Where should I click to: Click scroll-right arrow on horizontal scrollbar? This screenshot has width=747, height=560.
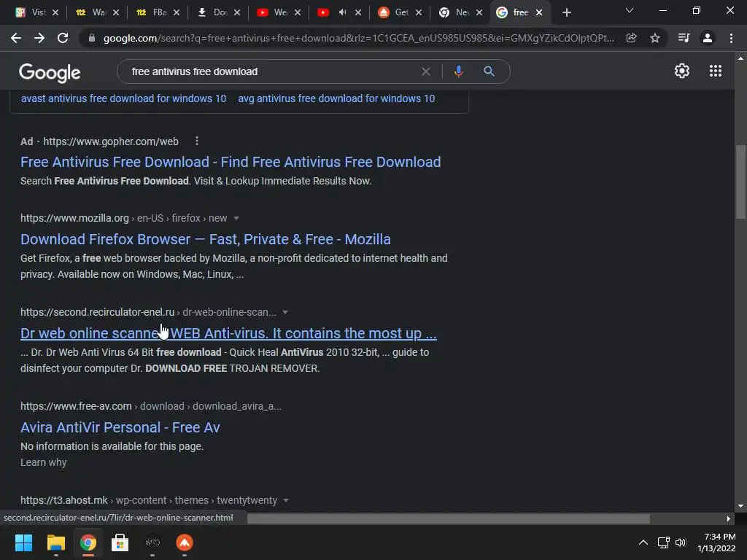[729, 518]
